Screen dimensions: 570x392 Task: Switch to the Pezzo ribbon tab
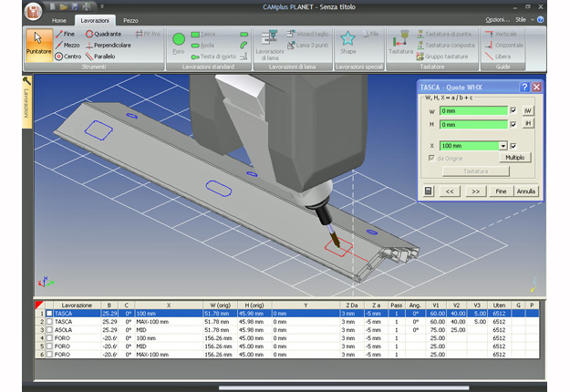click(x=130, y=20)
